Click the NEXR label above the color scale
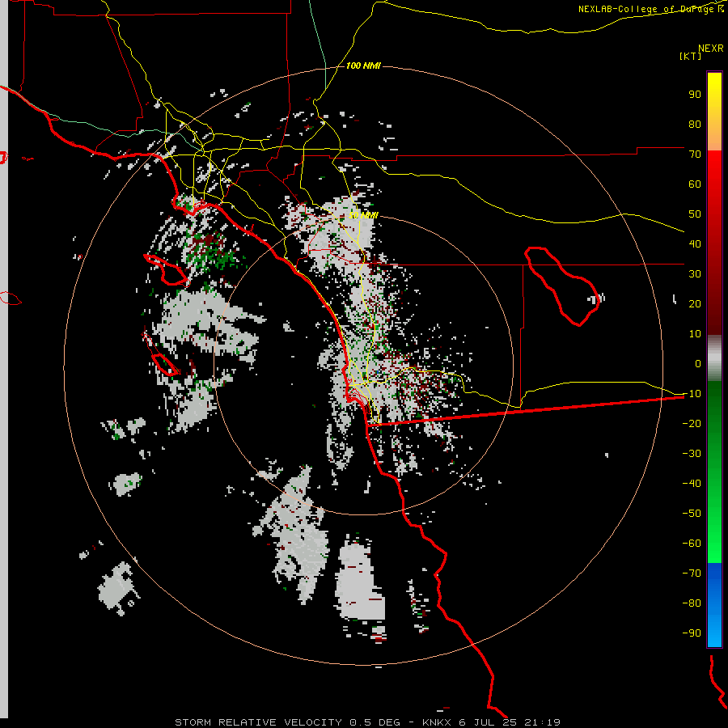Screen dimensions: 728x728 tap(710, 49)
